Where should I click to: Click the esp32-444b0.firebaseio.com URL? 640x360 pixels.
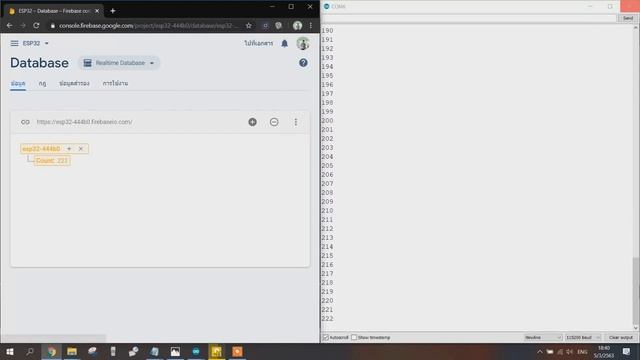(x=84, y=122)
